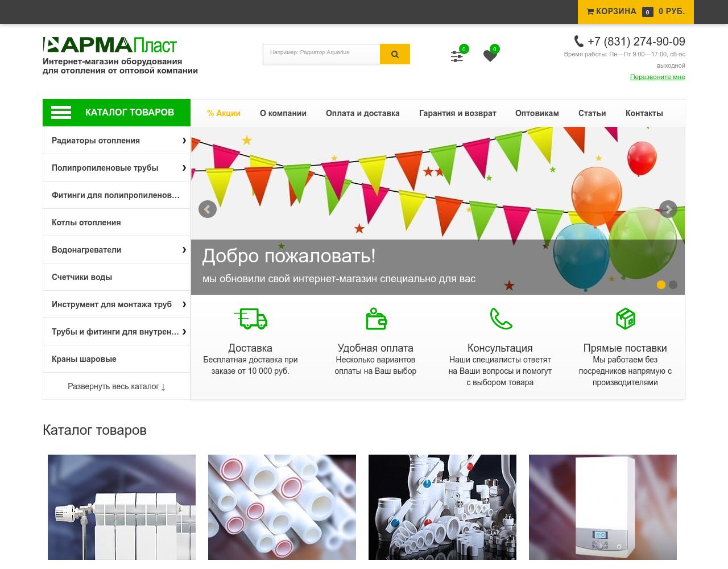Click the wallet payment icon

pos(375,319)
